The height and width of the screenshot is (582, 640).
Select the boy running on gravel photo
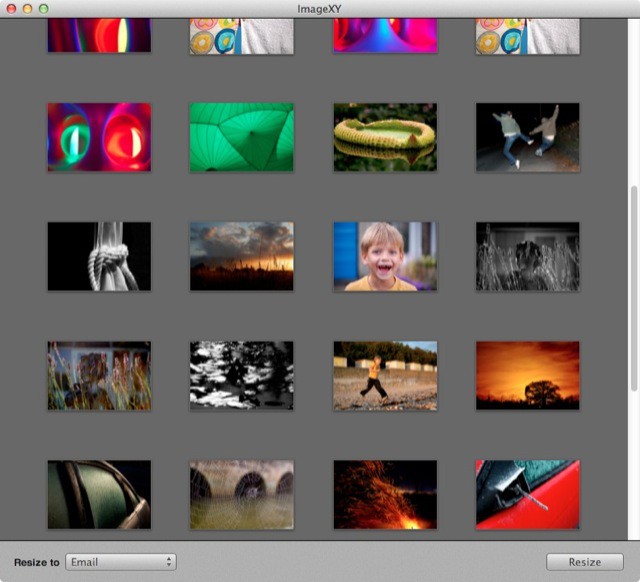pos(385,375)
